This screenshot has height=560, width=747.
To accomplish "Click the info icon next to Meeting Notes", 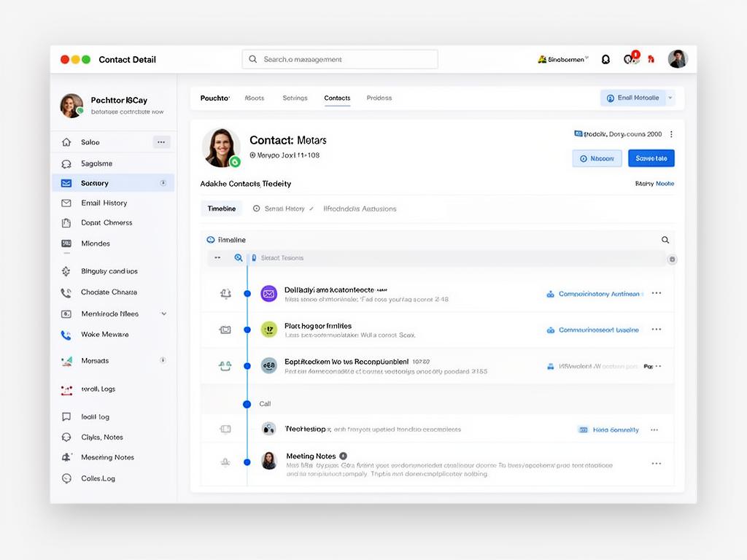I will coord(343,456).
